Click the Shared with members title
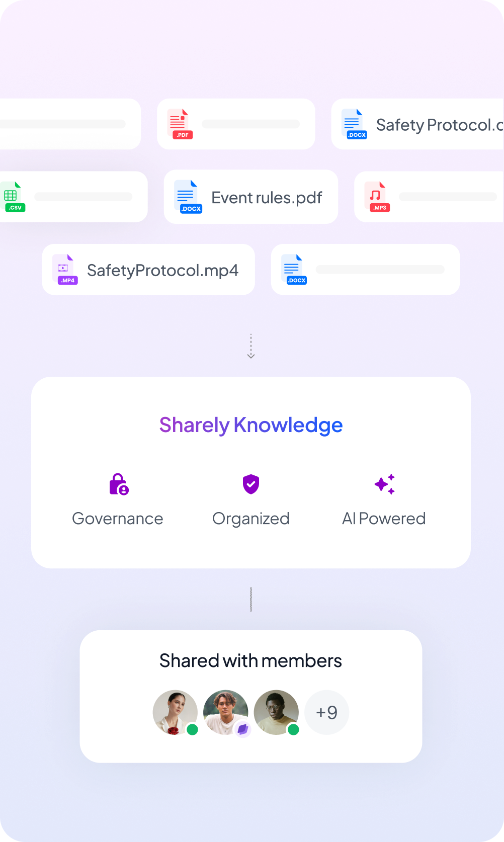Screen dimensions: 504x842 click(250, 661)
